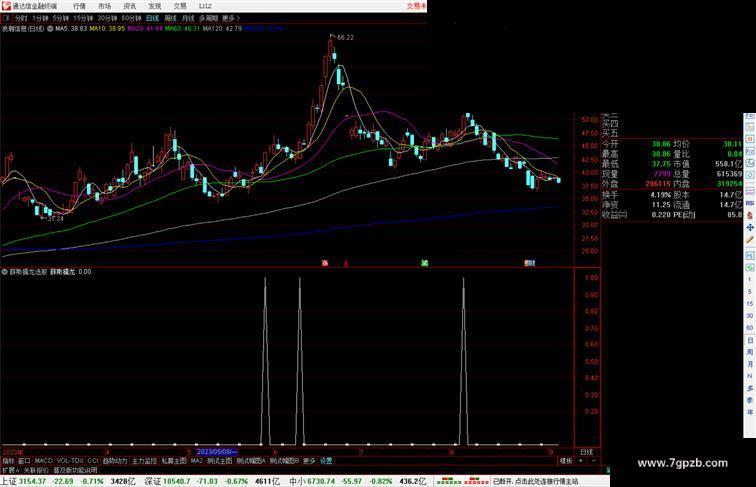Switch to the 15分钟 chart period
Screen dimensions: 756x487
pos(83,18)
